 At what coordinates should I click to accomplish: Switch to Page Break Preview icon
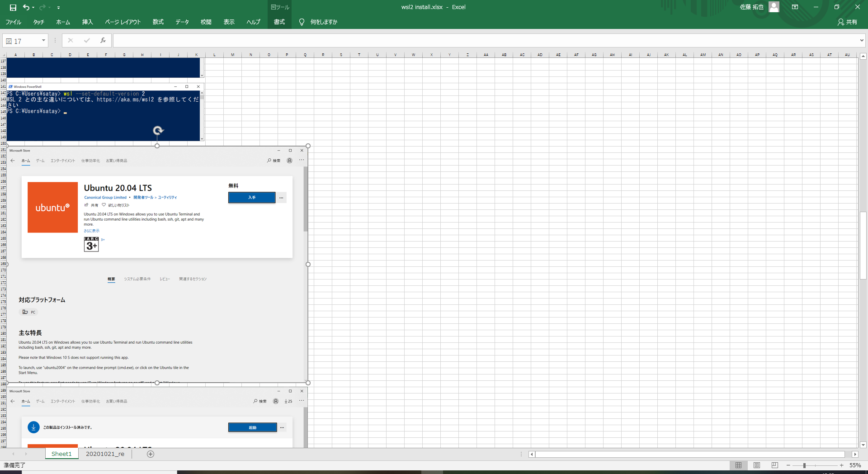coord(775,465)
